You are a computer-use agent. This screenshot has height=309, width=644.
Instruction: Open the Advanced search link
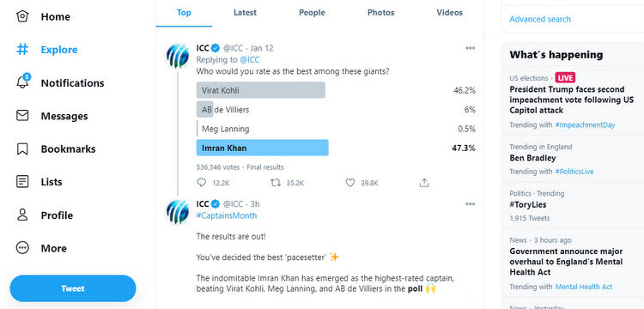point(540,19)
